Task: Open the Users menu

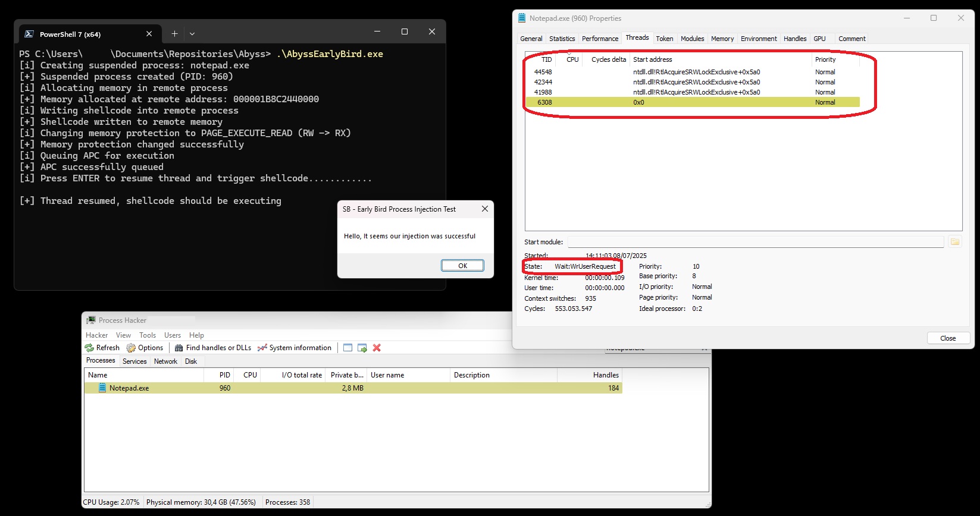Action: coord(173,335)
